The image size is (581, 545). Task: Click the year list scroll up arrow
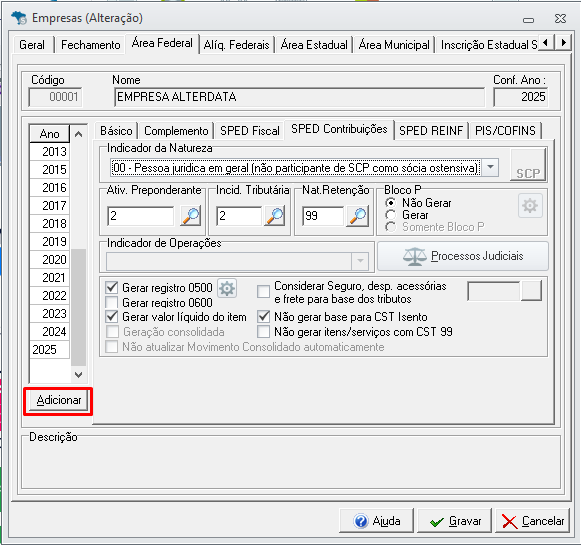78,134
